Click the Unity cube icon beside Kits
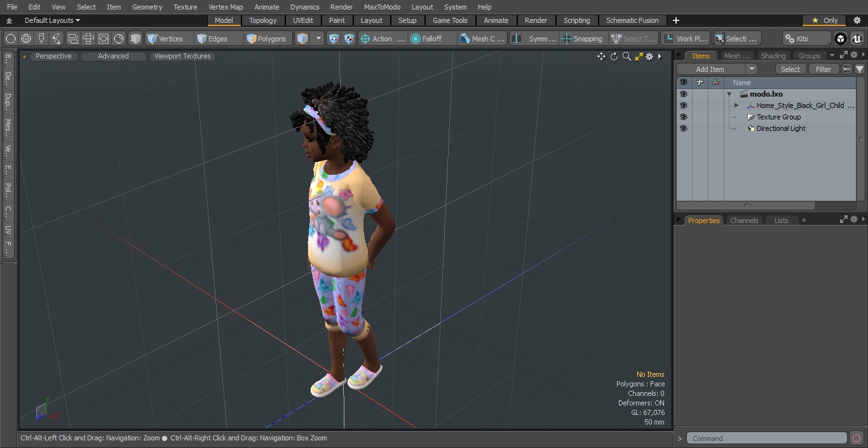The image size is (868, 448). click(841, 39)
